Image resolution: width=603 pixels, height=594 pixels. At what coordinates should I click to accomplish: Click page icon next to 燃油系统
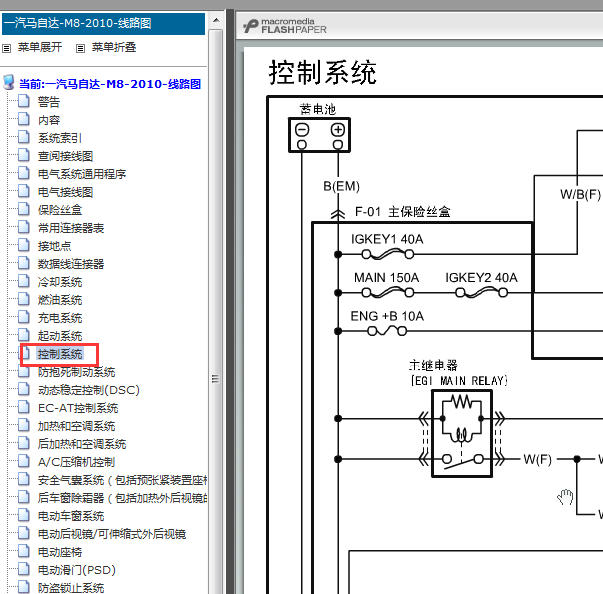pos(24,299)
